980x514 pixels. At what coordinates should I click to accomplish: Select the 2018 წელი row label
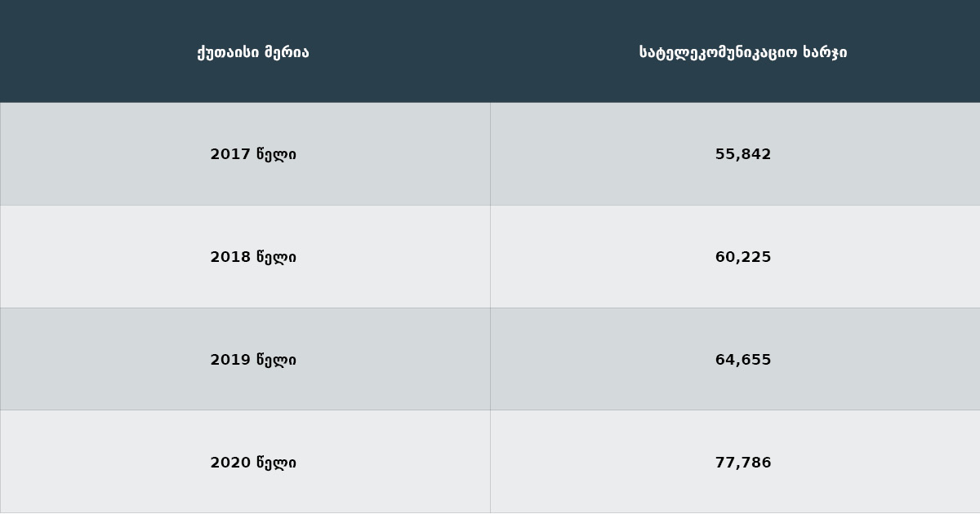[x=253, y=257]
